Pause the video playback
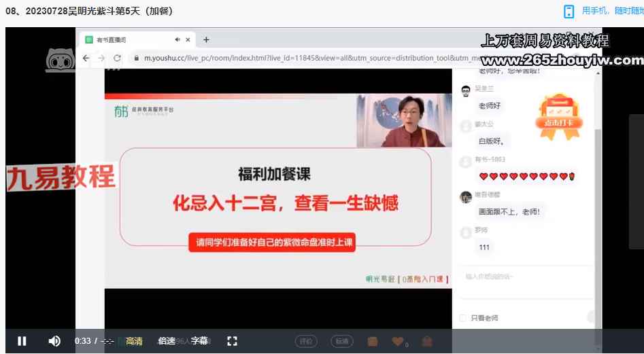The image size is (644, 354). tap(22, 341)
